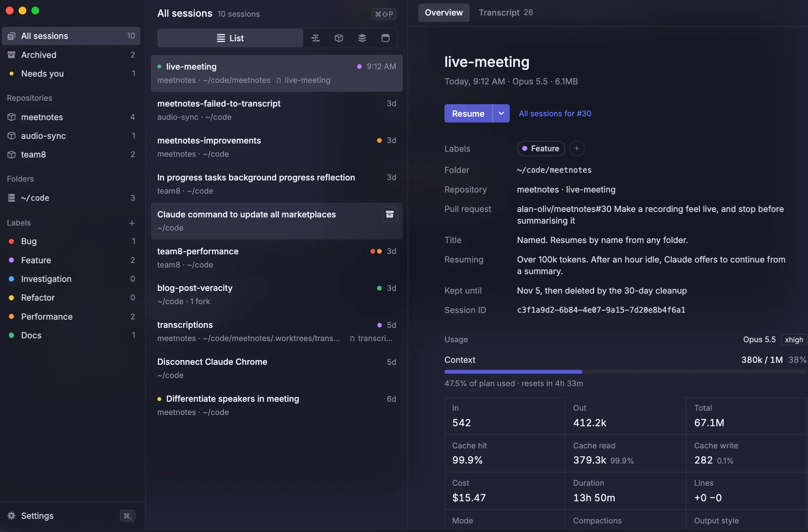Open All sessions for #30 link

click(555, 114)
